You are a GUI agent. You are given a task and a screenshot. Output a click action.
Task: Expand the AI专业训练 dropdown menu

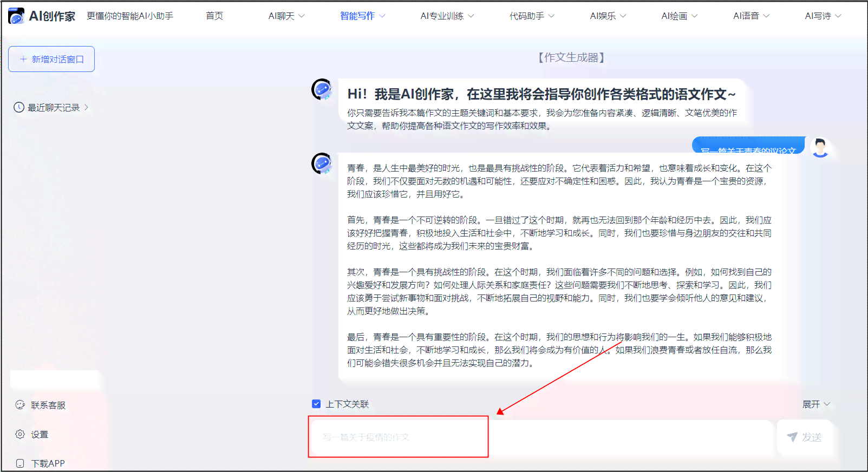coord(447,16)
